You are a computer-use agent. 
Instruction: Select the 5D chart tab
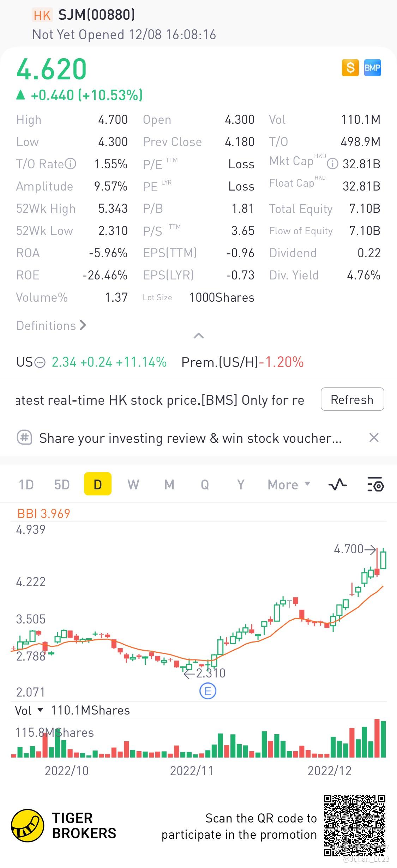(62, 484)
